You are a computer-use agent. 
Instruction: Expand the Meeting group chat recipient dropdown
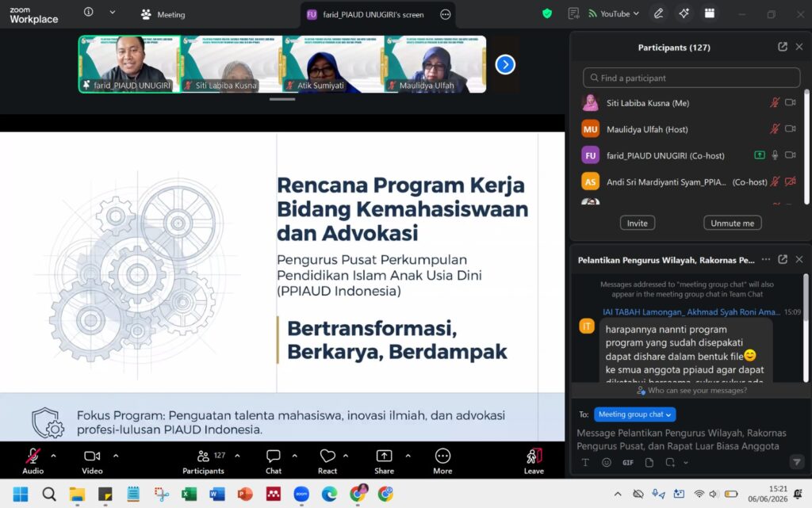click(x=634, y=414)
